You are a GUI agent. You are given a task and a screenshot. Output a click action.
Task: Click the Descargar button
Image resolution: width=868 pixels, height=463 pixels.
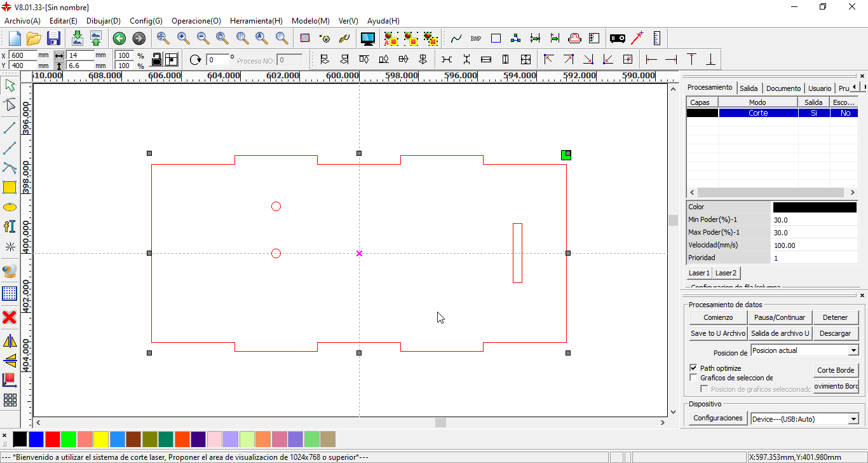click(x=835, y=333)
